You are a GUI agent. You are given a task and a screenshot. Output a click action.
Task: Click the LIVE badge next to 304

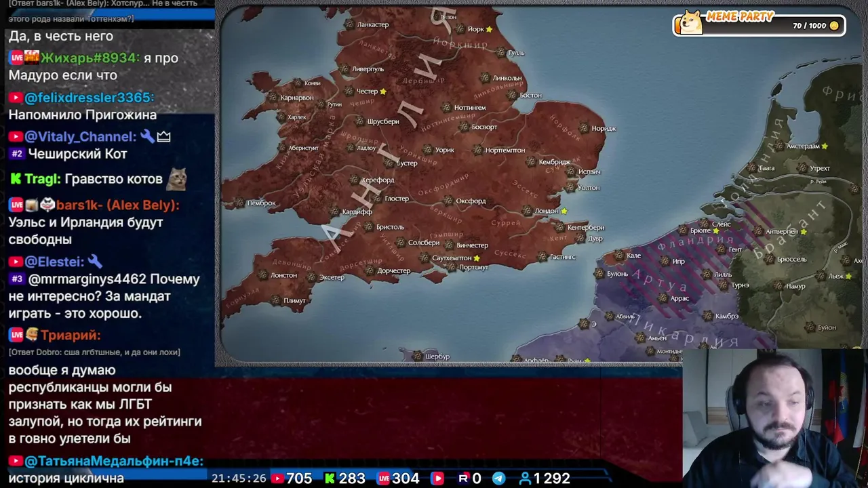(384, 479)
